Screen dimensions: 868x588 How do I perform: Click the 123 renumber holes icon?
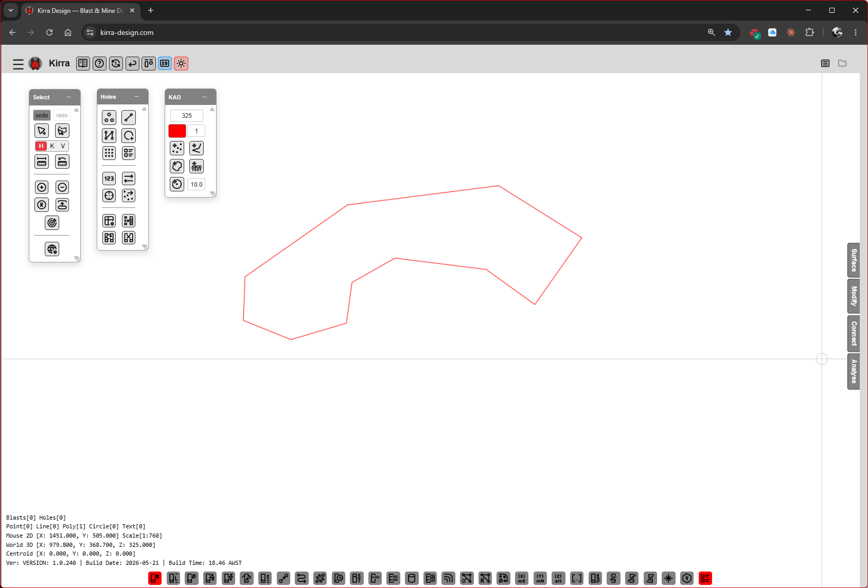click(x=109, y=179)
